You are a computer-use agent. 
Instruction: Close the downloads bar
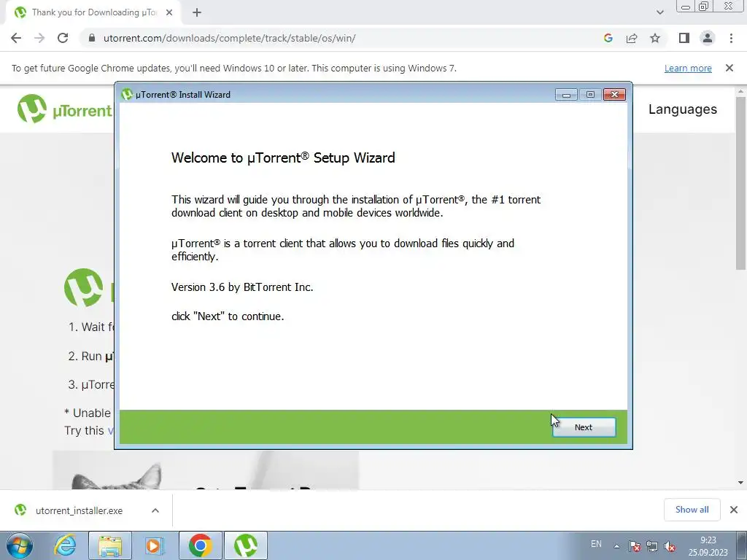click(734, 510)
